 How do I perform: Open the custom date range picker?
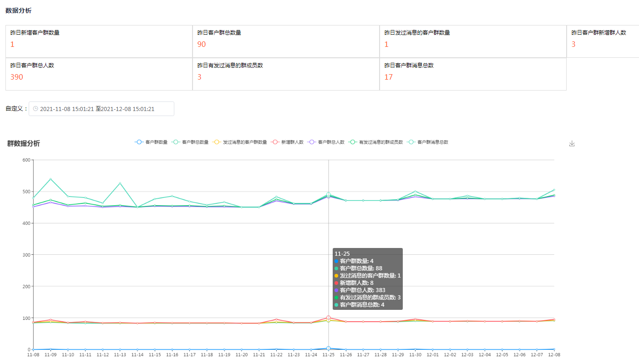pyautogui.click(x=101, y=109)
